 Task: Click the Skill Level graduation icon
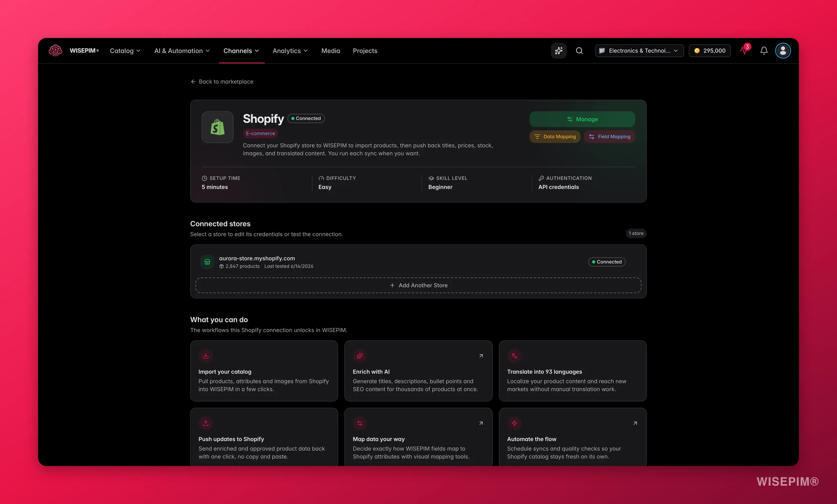pyautogui.click(x=431, y=178)
